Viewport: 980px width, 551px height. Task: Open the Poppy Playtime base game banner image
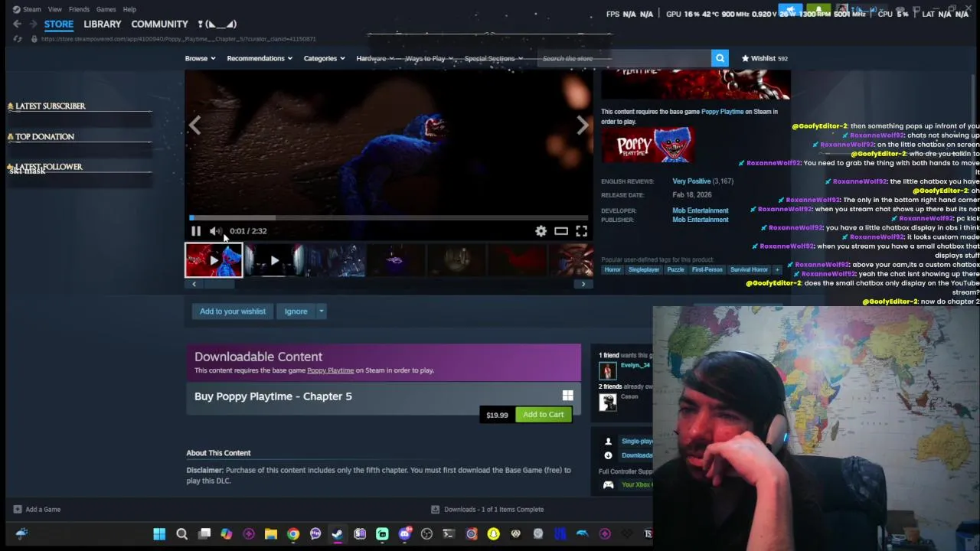[x=648, y=145]
